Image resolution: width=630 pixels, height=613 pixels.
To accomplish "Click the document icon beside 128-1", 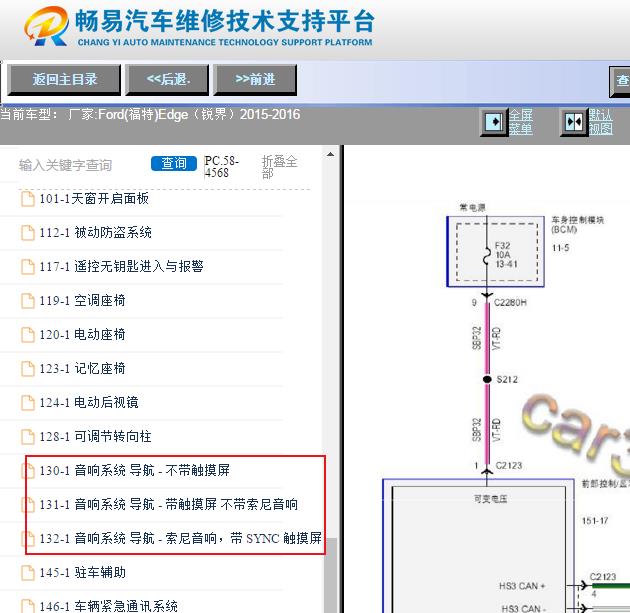I will [28, 437].
